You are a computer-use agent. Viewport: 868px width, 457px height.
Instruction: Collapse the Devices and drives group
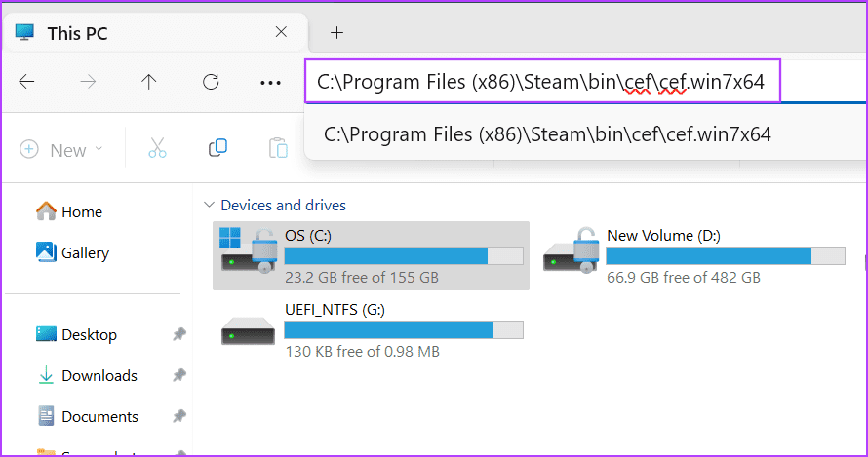point(208,205)
